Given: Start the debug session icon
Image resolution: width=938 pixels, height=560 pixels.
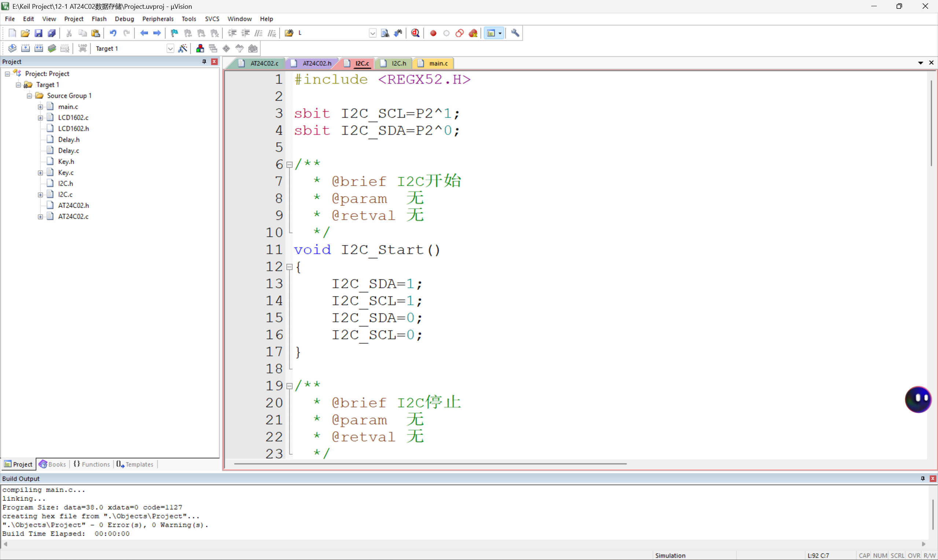Looking at the screenshot, I should (415, 33).
